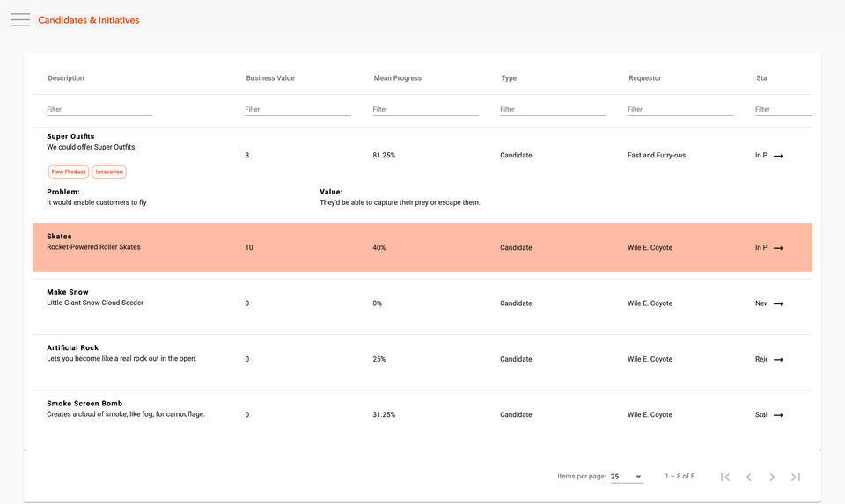The height and width of the screenshot is (504, 845).
Task: Go to last page of results
Action: click(x=796, y=477)
